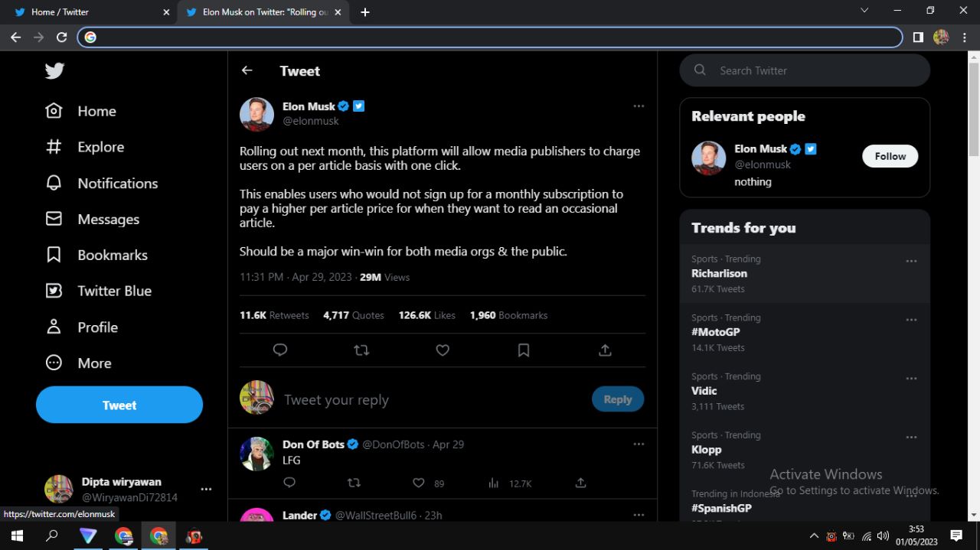The width and height of the screenshot is (980, 550).
Task: Open more options for Richarlison trend
Action: pyautogui.click(x=911, y=261)
